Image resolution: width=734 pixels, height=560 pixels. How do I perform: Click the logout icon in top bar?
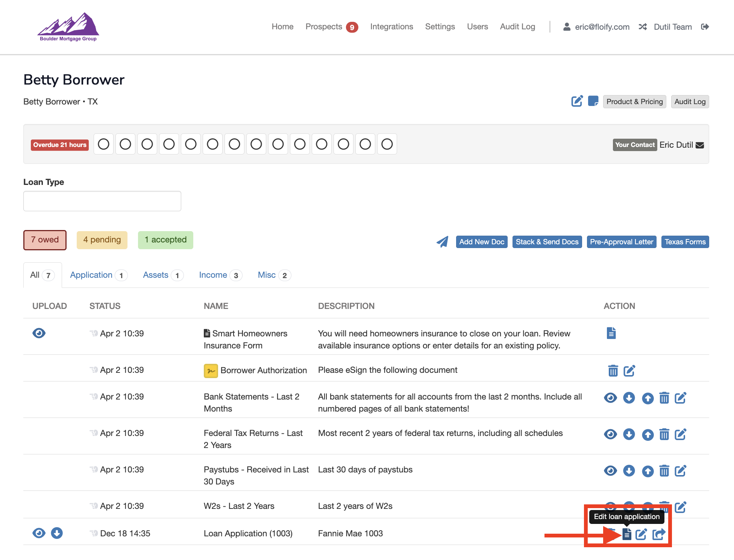tap(705, 26)
